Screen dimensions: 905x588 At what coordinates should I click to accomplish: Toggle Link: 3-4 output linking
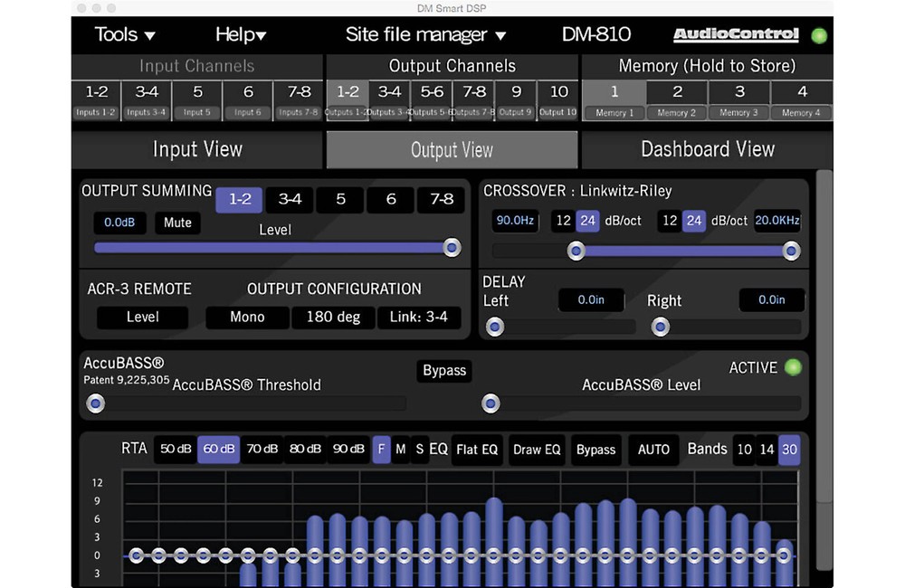click(x=419, y=318)
